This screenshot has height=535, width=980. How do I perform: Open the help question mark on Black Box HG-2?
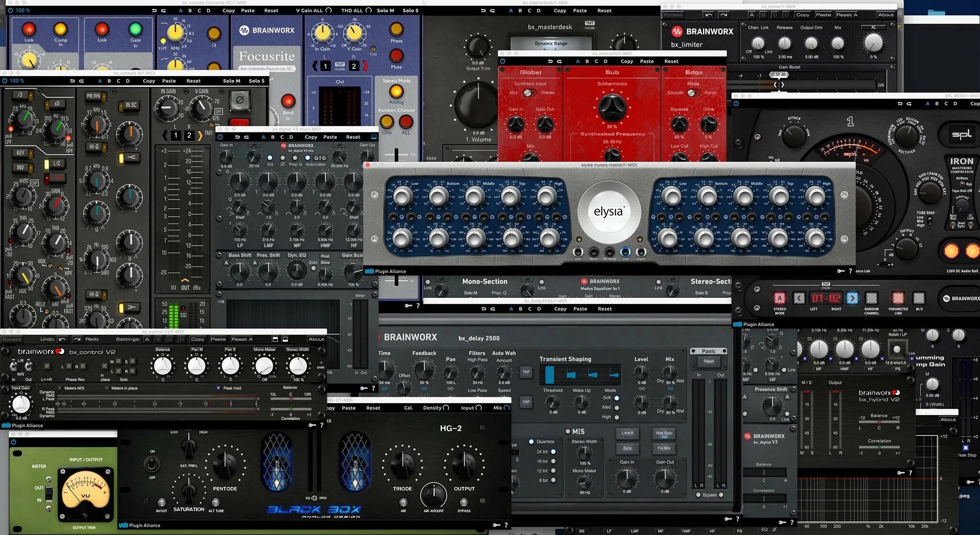coord(506,525)
